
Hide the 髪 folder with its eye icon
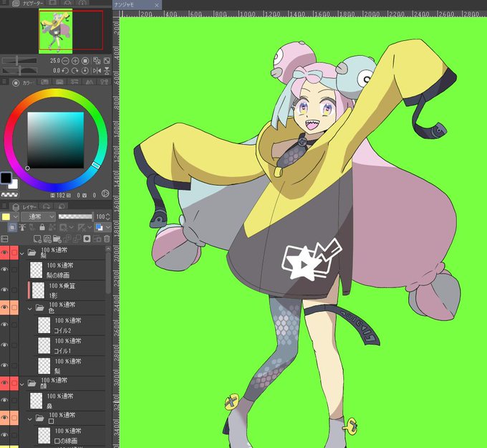tap(4, 253)
